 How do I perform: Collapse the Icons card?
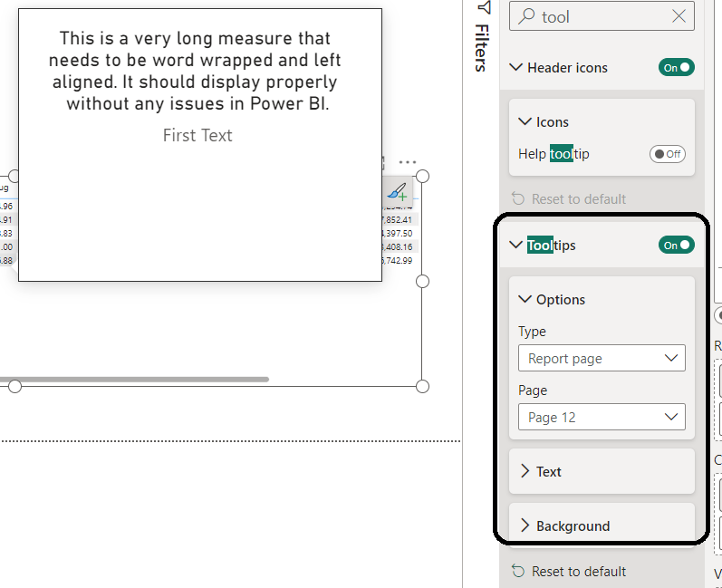coord(525,122)
